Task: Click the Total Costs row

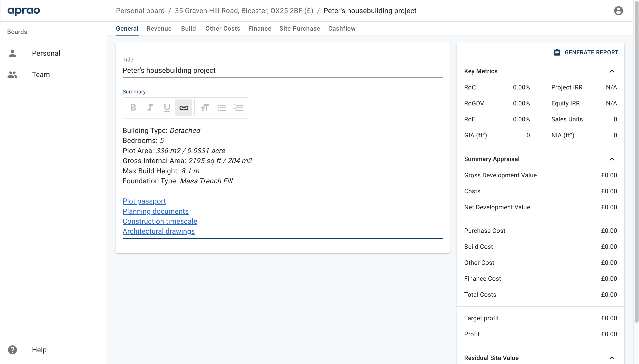Action: click(x=540, y=295)
